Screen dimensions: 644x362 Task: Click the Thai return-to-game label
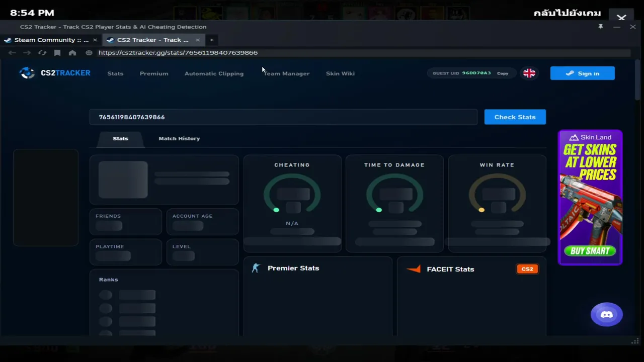pos(567,13)
